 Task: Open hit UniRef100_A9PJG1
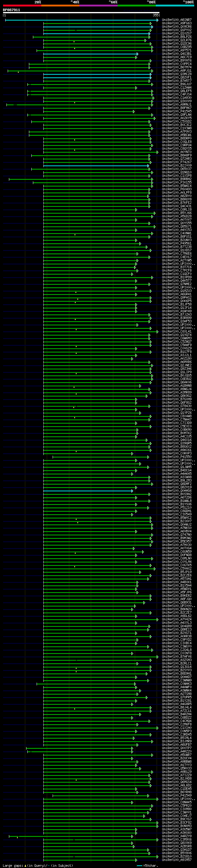click(x=177, y=71)
